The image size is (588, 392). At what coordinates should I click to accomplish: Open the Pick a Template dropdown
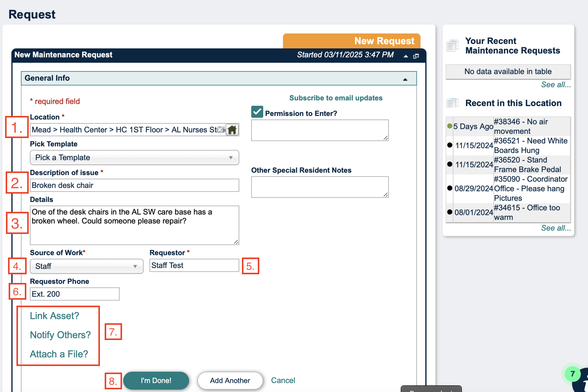[134, 158]
